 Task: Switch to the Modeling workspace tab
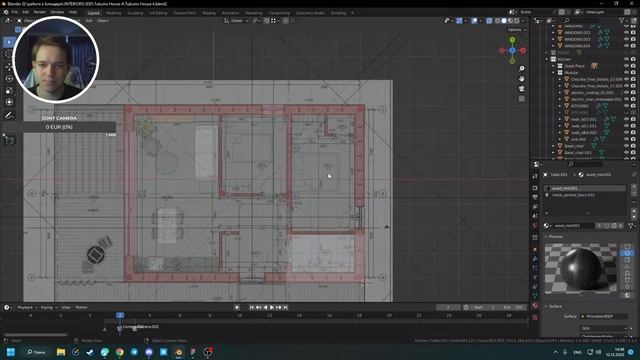[x=113, y=13]
